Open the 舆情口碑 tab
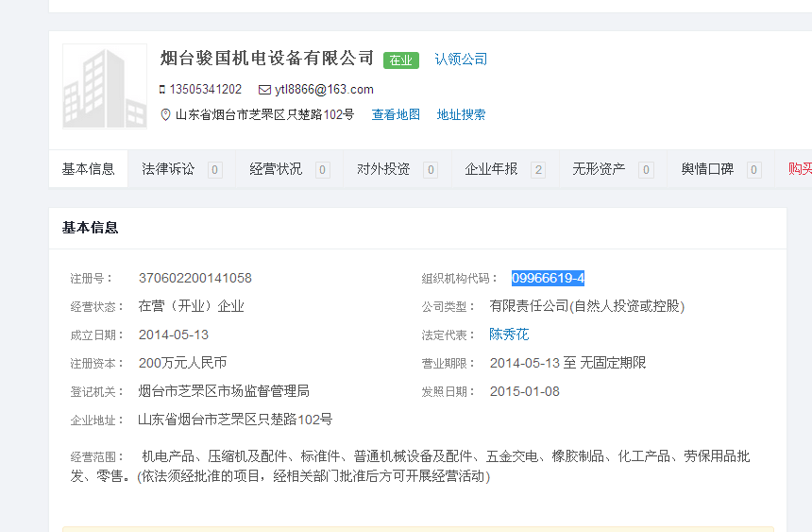This screenshot has height=532, width=812. [x=707, y=169]
